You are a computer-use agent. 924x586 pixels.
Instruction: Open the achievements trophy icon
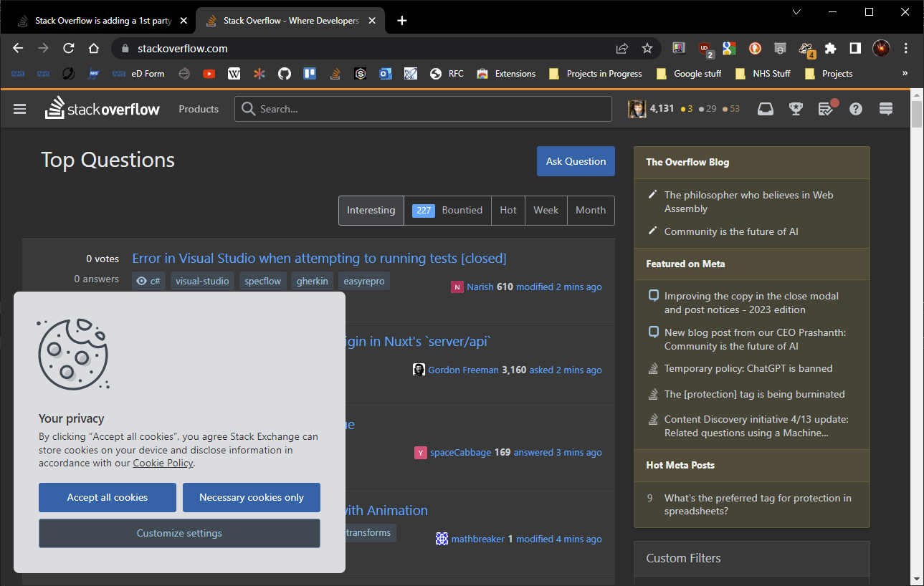[x=796, y=109]
